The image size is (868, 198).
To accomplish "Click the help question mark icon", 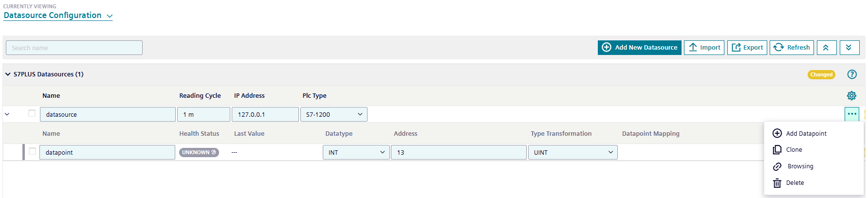I will (x=851, y=74).
